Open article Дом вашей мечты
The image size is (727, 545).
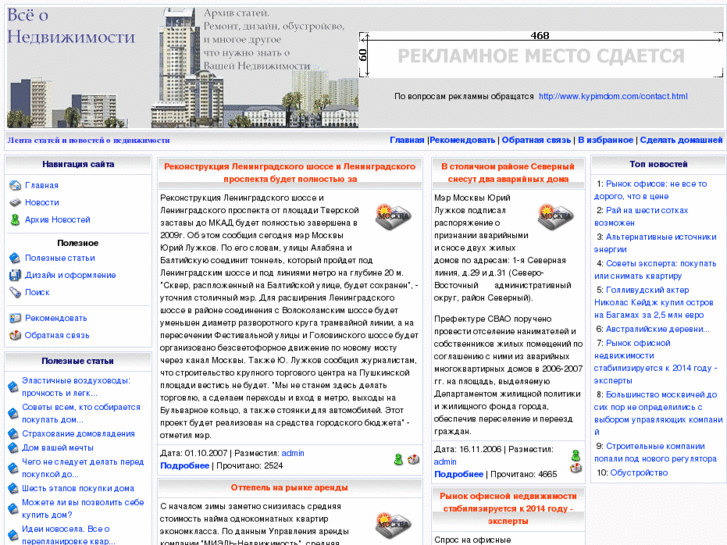[57, 448]
